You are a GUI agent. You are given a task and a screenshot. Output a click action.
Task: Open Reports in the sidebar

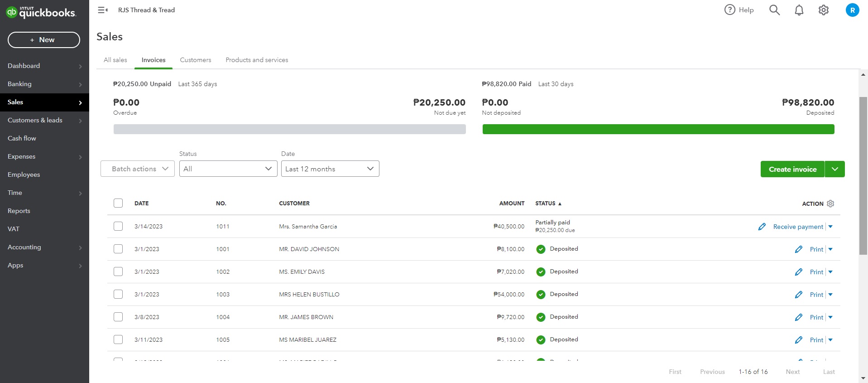click(x=19, y=211)
